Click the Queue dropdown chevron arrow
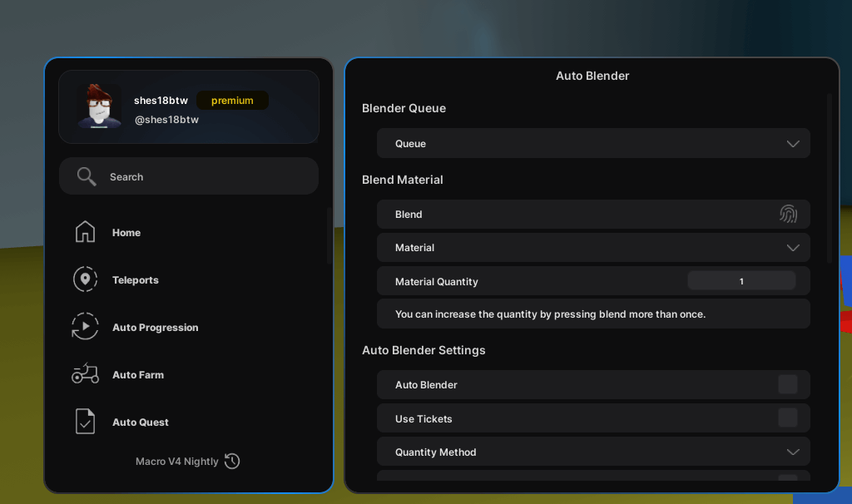This screenshot has width=852, height=504. coord(793,144)
